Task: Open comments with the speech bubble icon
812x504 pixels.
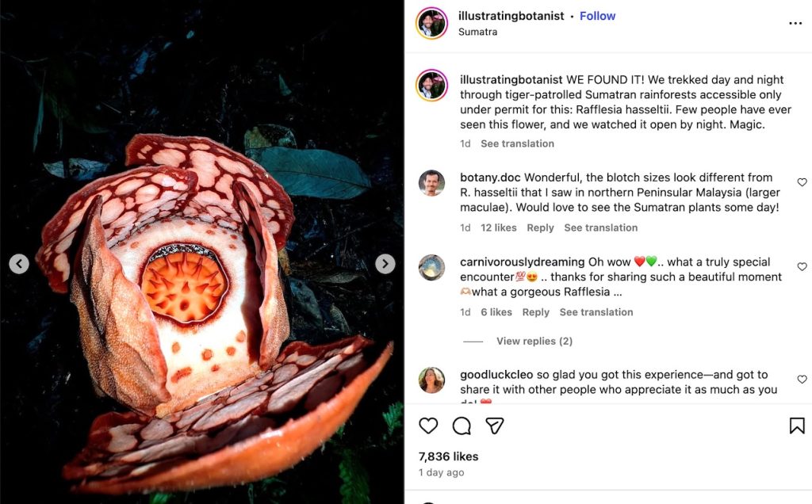Action: click(x=462, y=426)
